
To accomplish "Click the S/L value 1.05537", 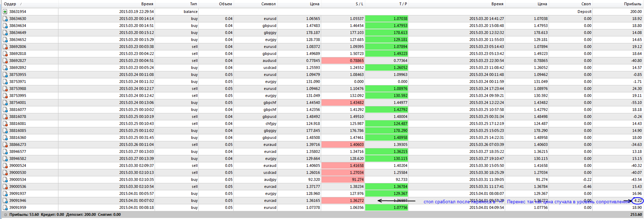I will tap(357, 19).
